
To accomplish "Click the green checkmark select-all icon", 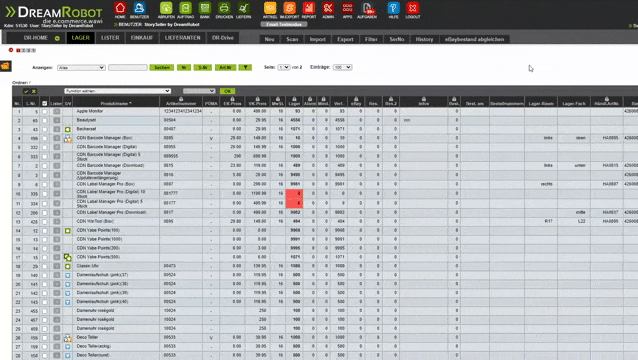I will pyautogui.click(x=26, y=91).
